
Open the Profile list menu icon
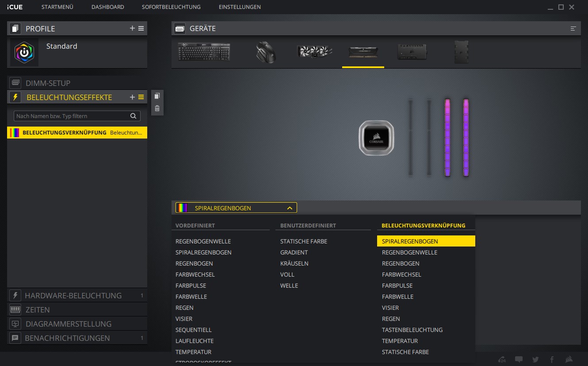(x=141, y=28)
